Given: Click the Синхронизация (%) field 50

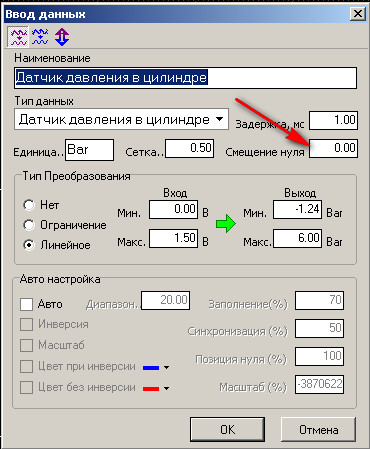Looking at the screenshot, I should tap(319, 329).
